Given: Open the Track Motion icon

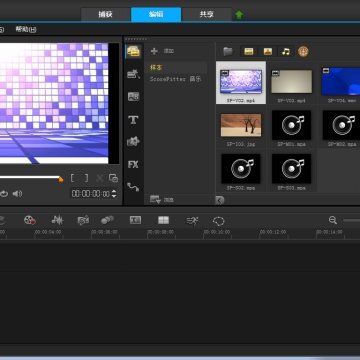Looking at the screenshot, I should [107, 220].
